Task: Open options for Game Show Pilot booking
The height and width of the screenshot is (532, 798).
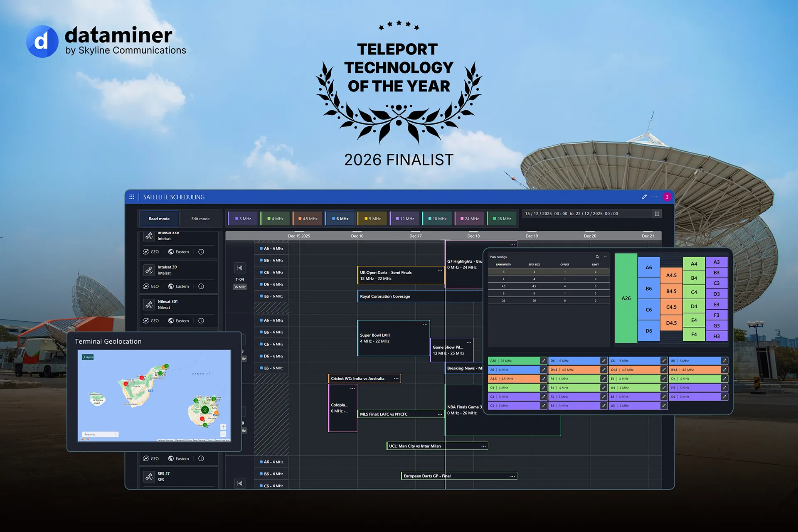Action: click(469, 342)
